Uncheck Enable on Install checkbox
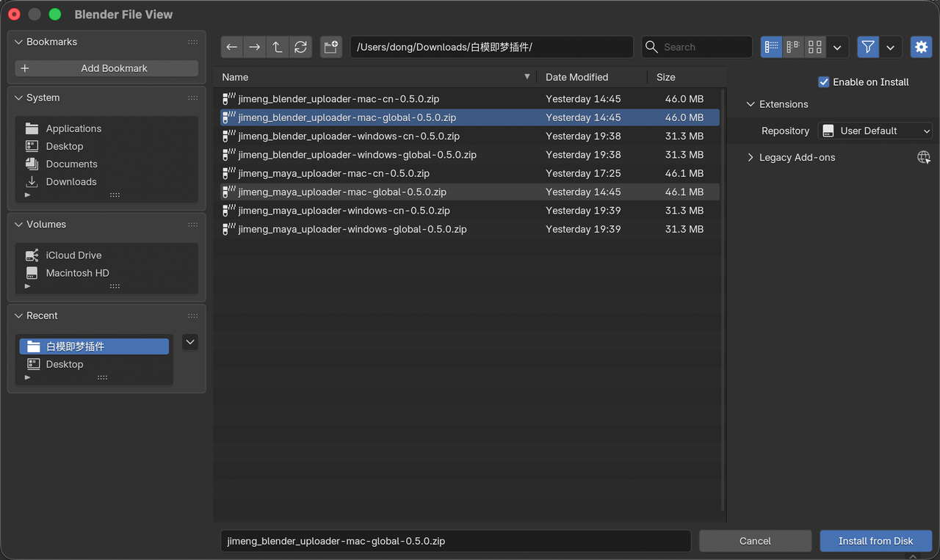The image size is (940, 560). (824, 82)
